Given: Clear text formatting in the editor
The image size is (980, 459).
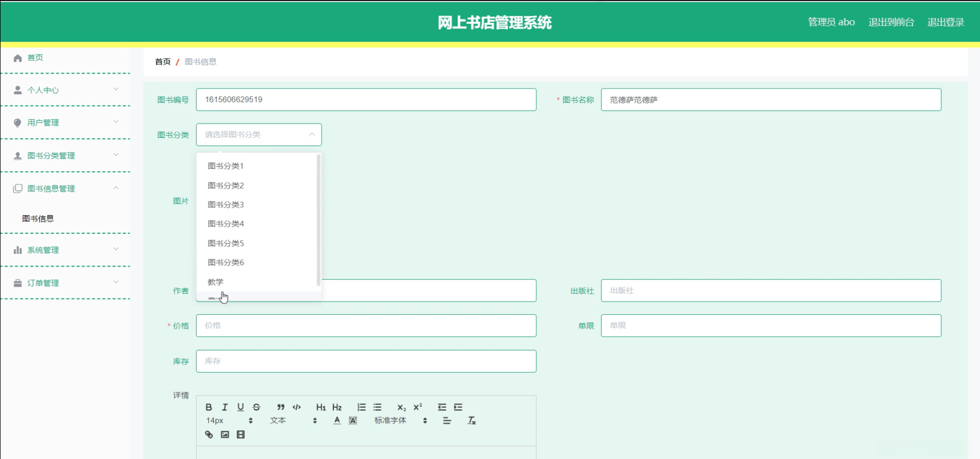Looking at the screenshot, I should click(x=472, y=421).
